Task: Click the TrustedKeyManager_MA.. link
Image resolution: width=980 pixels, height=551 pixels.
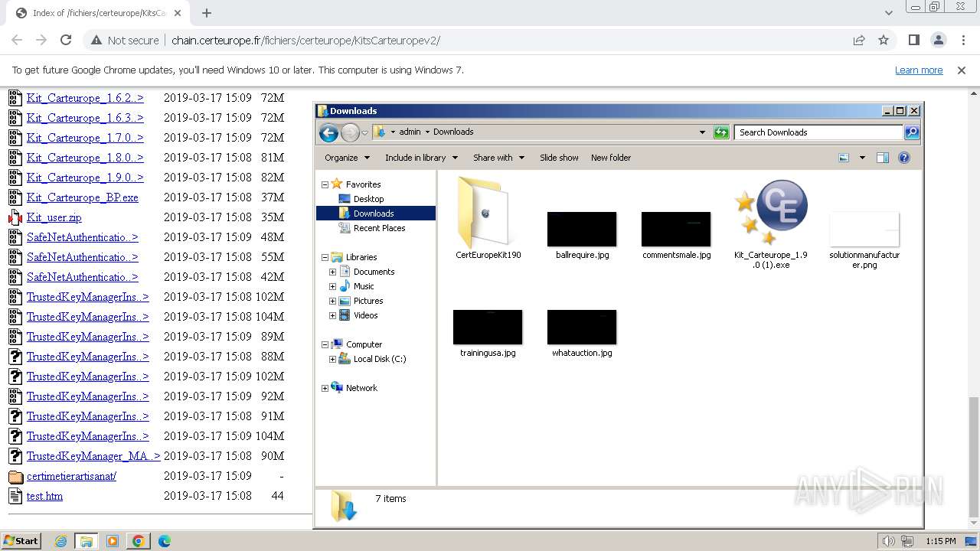Action: [93, 456]
